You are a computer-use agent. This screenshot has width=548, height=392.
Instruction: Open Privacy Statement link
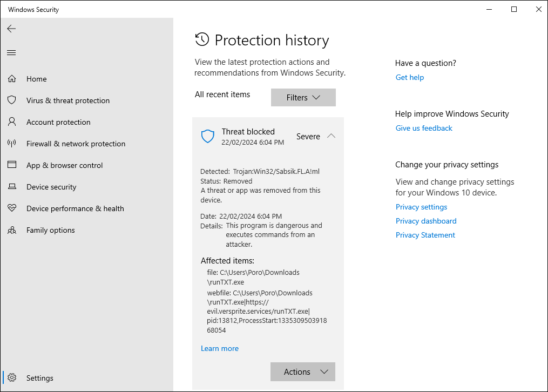425,235
